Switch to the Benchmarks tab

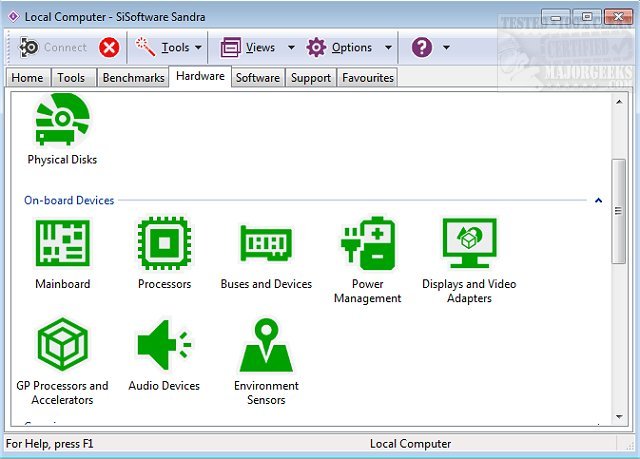133,78
